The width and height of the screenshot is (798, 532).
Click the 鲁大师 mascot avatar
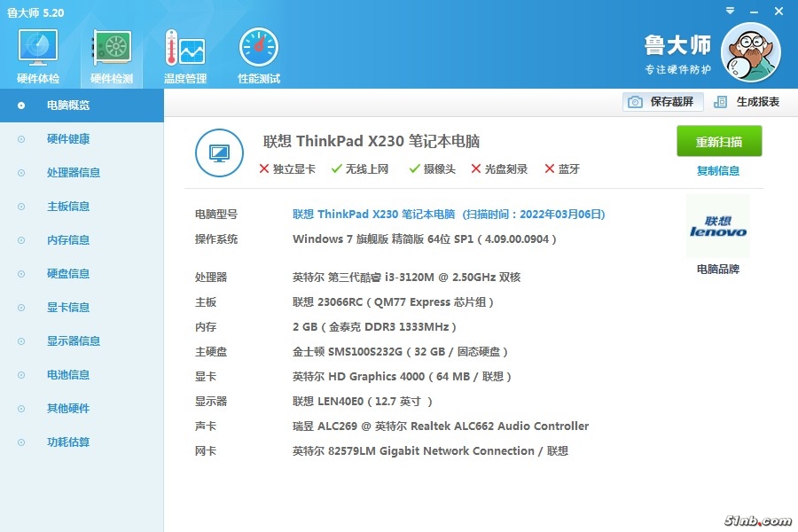coord(750,52)
